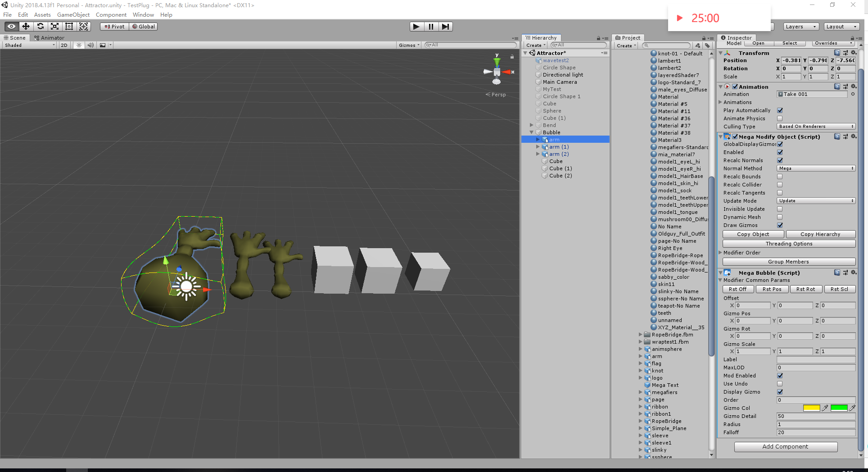Switch to the Animator tab
Viewport: 868px width, 472px height.
point(49,38)
